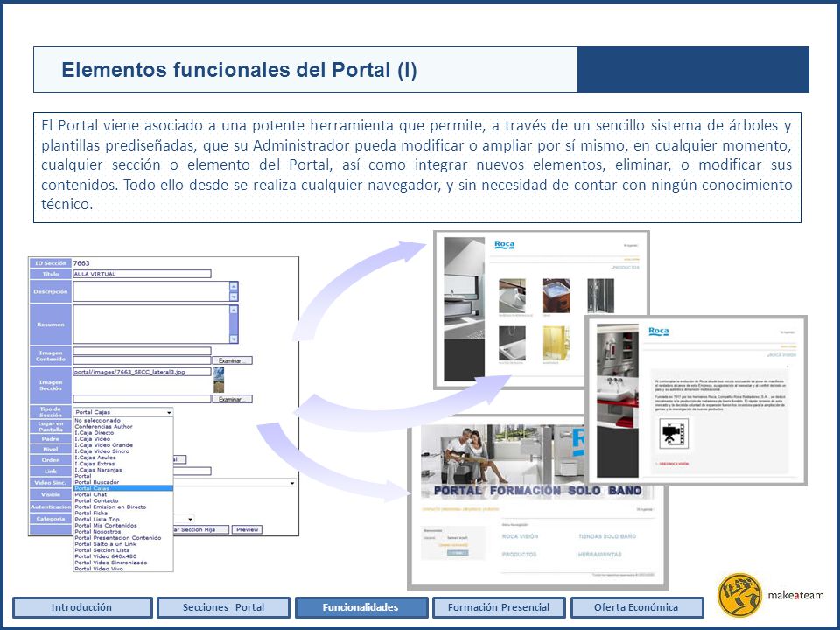The height and width of the screenshot is (630, 840).
Task: Click the makeateam logo
Action: tap(770, 595)
